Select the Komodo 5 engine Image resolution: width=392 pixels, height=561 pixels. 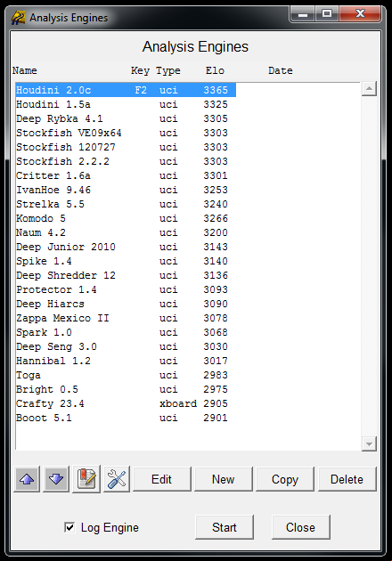pyautogui.click(x=126, y=218)
